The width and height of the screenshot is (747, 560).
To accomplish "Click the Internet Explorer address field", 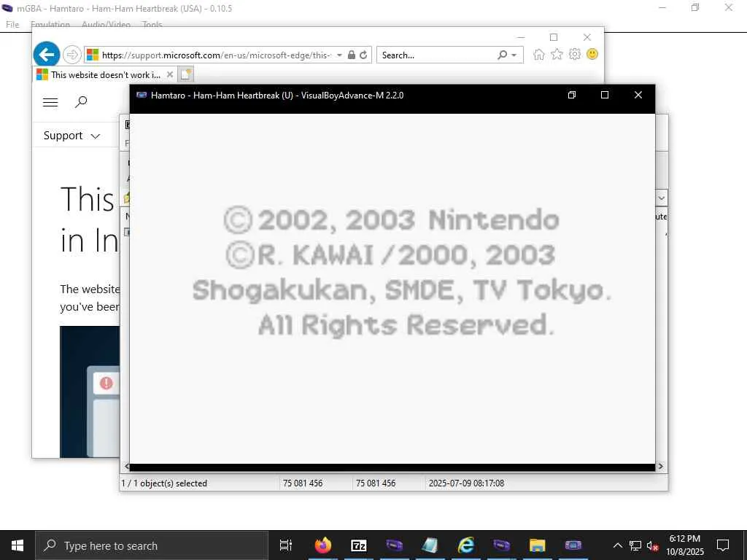I will [217, 55].
